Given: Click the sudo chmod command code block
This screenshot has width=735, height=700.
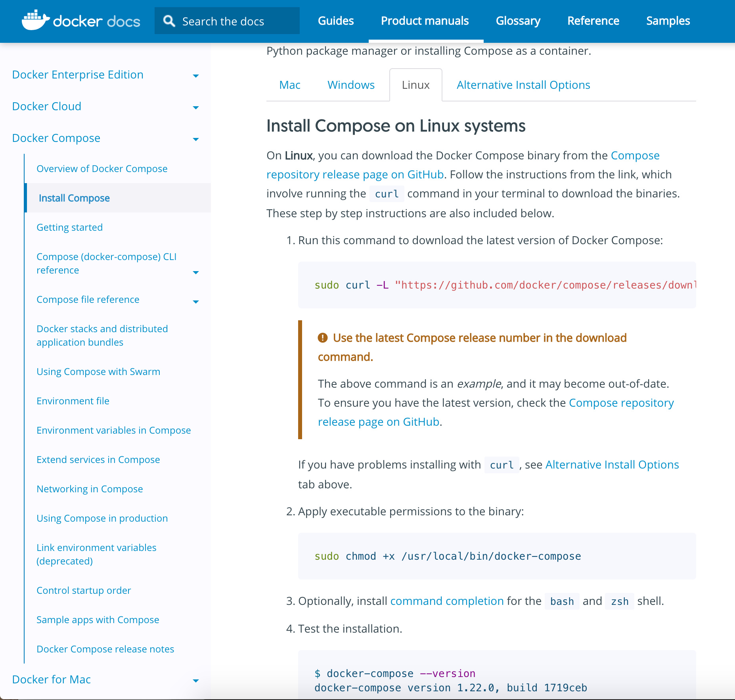Looking at the screenshot, I should [x=497, y=556].
